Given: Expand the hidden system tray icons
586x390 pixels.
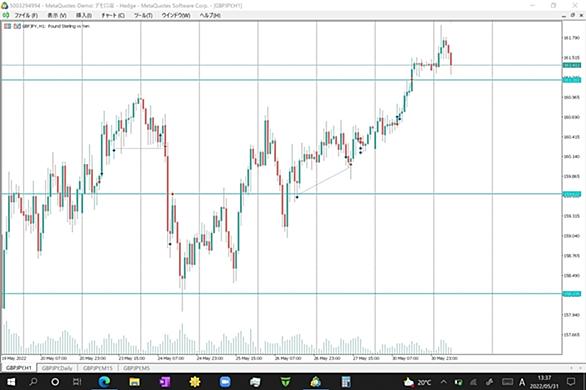Looking at the screenshot, I should pos(444,382).
